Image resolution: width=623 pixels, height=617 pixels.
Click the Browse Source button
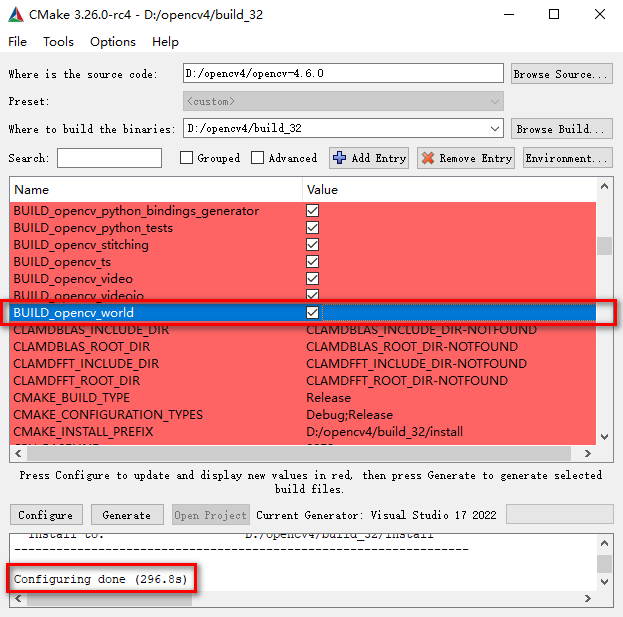click(x=561, y=74)
